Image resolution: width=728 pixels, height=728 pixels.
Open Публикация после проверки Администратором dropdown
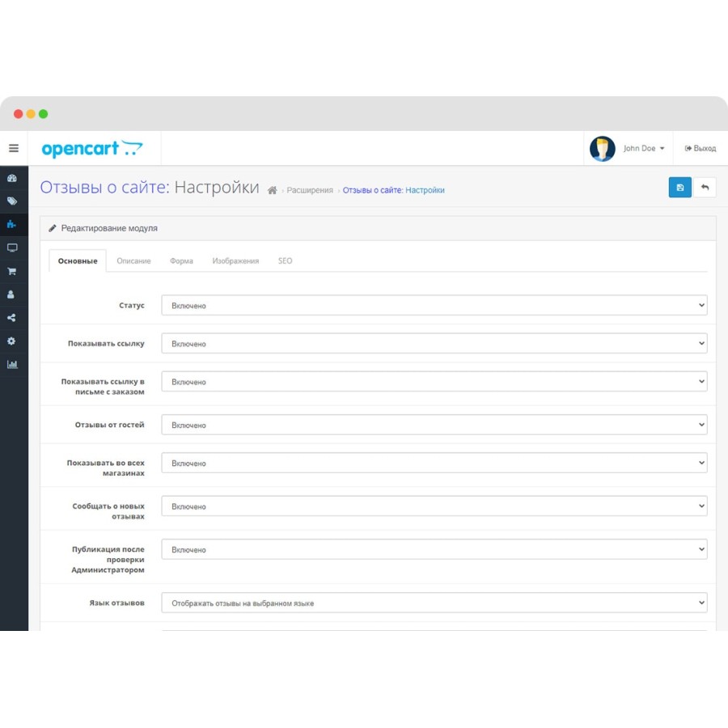click(434, 549)
